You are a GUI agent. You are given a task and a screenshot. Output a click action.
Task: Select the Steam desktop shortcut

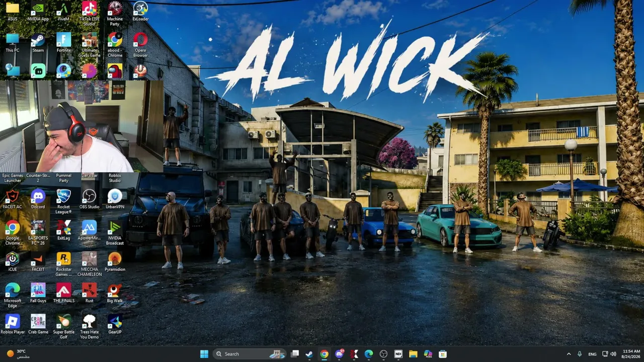38,43
